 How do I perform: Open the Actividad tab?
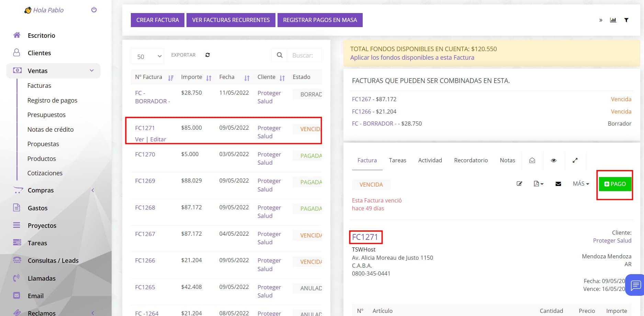(430, 160)
